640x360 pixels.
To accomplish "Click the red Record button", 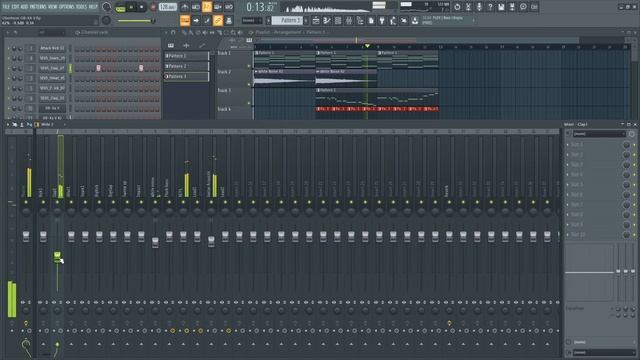I will click(153, 7).
